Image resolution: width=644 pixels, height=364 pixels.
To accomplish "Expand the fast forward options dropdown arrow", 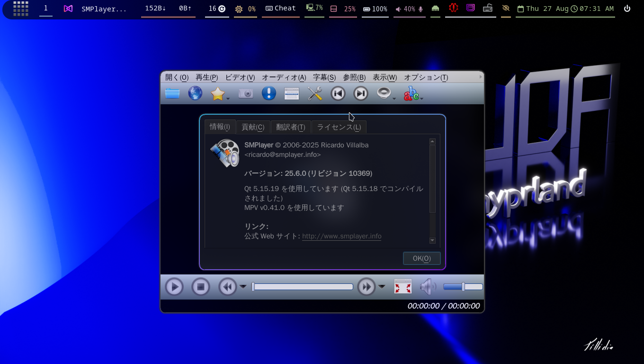I will [x=382, y=286].
